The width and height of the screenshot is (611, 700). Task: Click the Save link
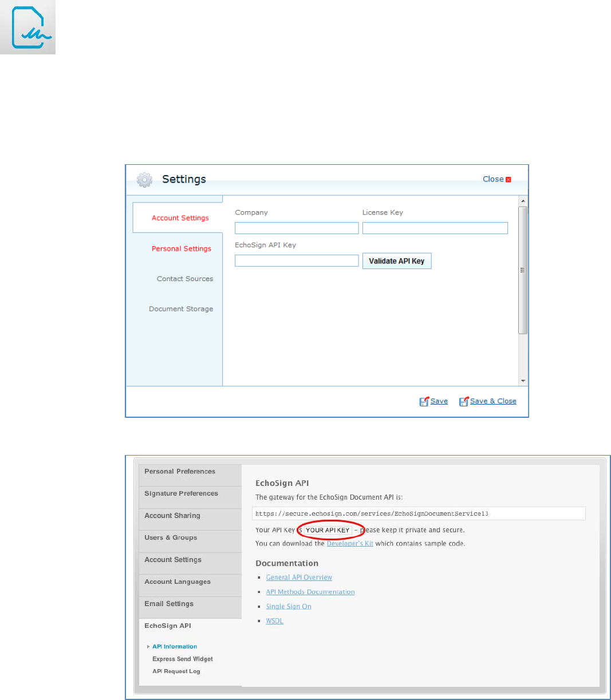pos(439,401)
